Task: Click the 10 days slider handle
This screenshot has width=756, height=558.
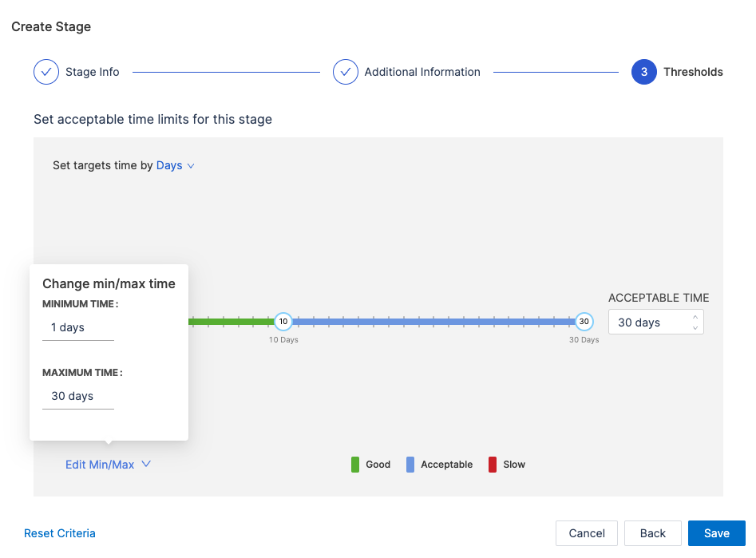Action: [283, 322]
